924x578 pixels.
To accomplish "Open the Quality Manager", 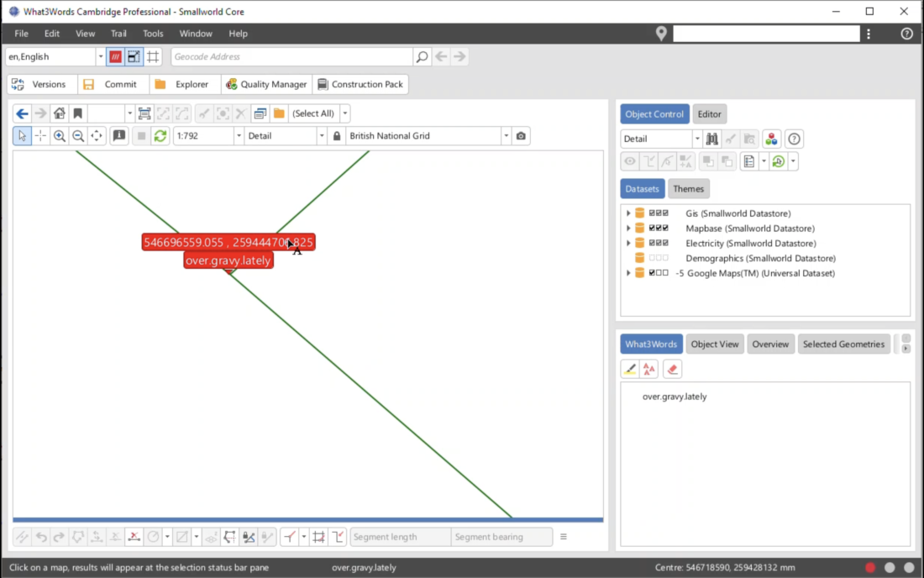I will coord(266,84).
